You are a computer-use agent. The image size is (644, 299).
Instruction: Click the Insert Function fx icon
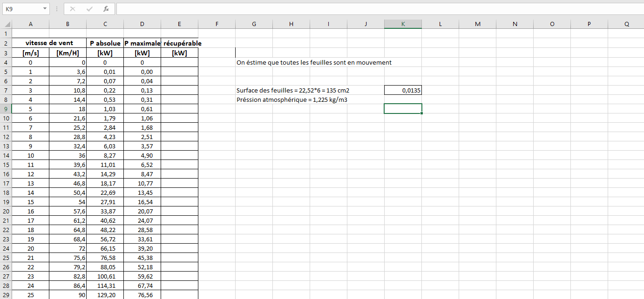(106, 9)
